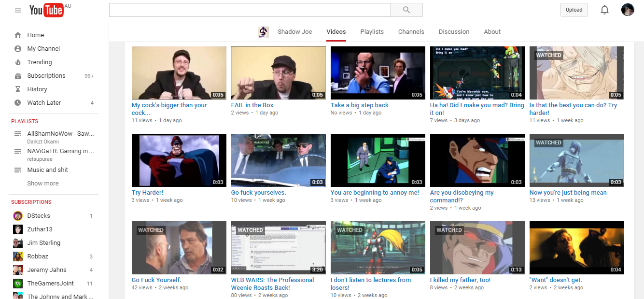Click Jim Sterling channel avatar
Viewport: 644px width, 299px height.
click(18, 243)
